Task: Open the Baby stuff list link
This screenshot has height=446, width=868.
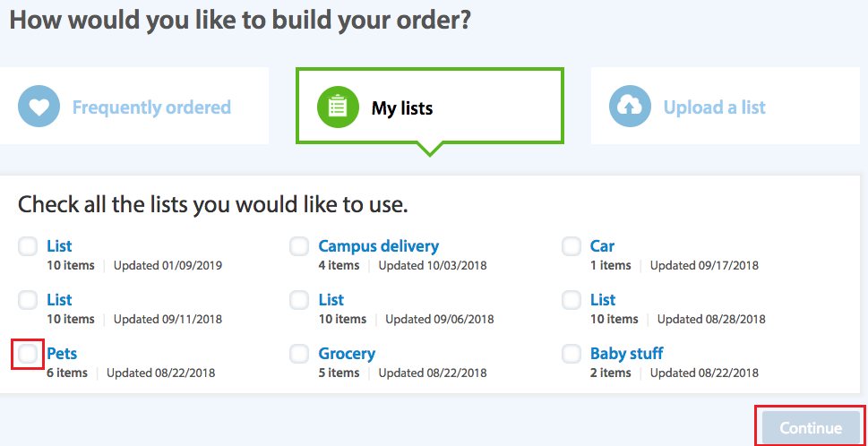Action: pos(626,353)
